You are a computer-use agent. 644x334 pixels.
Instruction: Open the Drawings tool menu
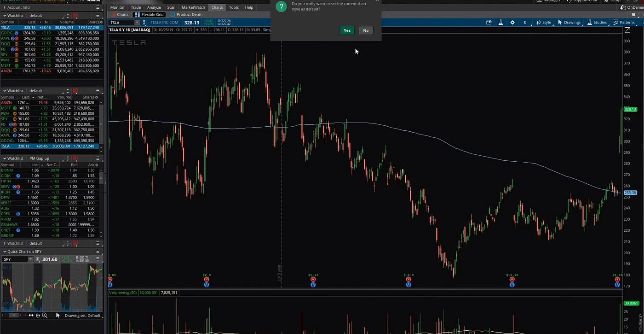pos(569,23)
